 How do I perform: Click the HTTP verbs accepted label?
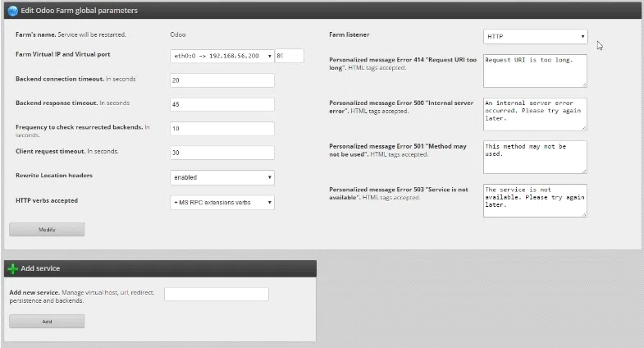[47, 200]
